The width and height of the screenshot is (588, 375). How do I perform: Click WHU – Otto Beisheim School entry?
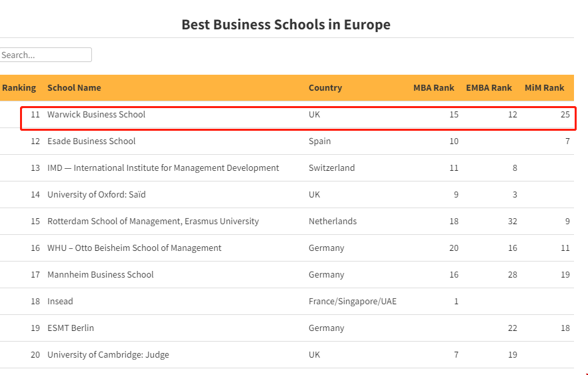134,248
